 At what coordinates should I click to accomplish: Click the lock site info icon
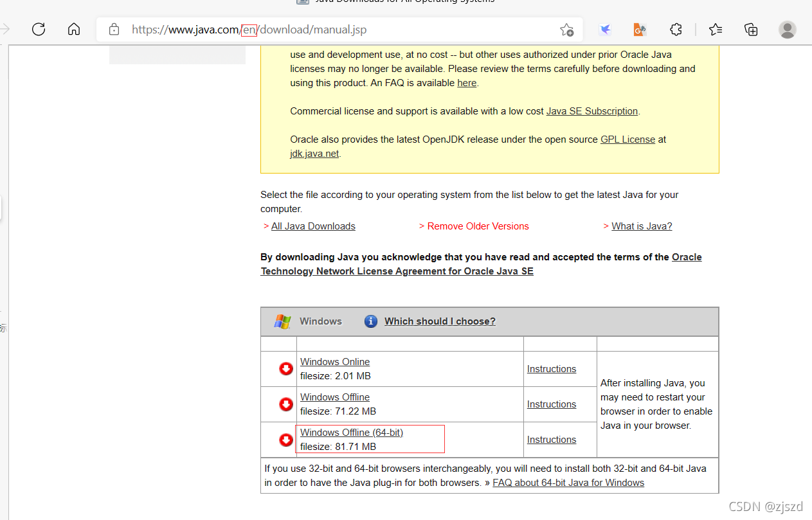click(114, 29)
